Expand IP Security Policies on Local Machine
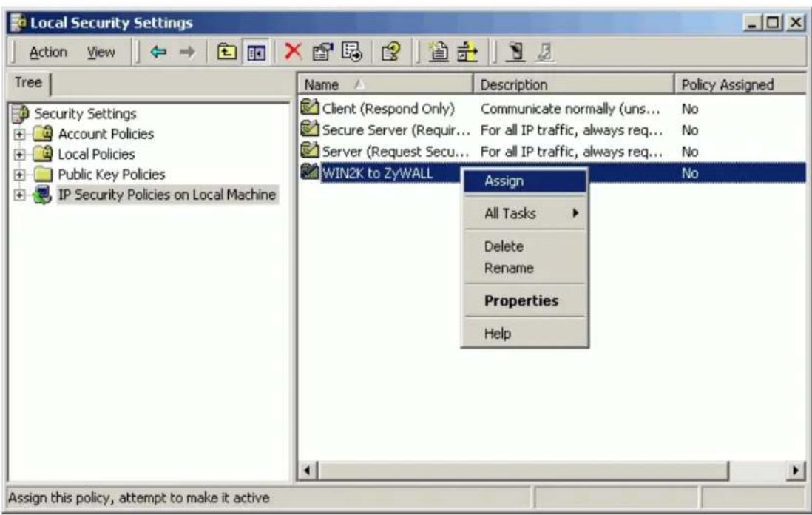The image size is (812, 515). pyautogui.click(x=19, y=195)
